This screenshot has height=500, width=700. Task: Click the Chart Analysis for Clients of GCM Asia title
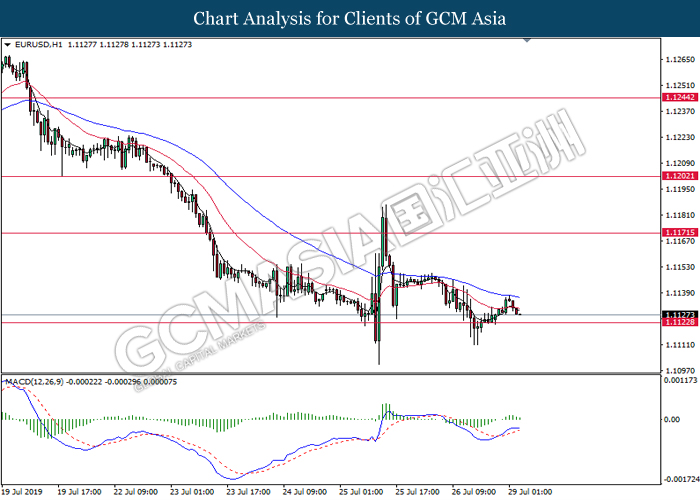tap(350, 19)
